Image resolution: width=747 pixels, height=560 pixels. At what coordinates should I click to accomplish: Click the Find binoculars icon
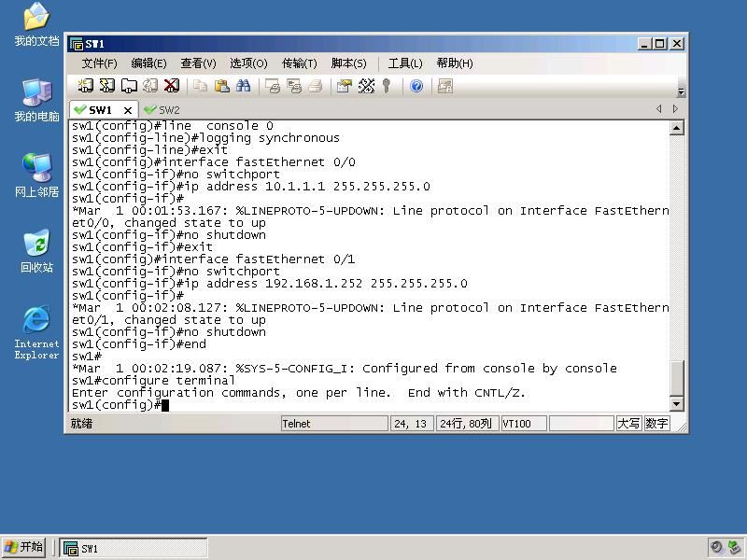pos(244,86)
